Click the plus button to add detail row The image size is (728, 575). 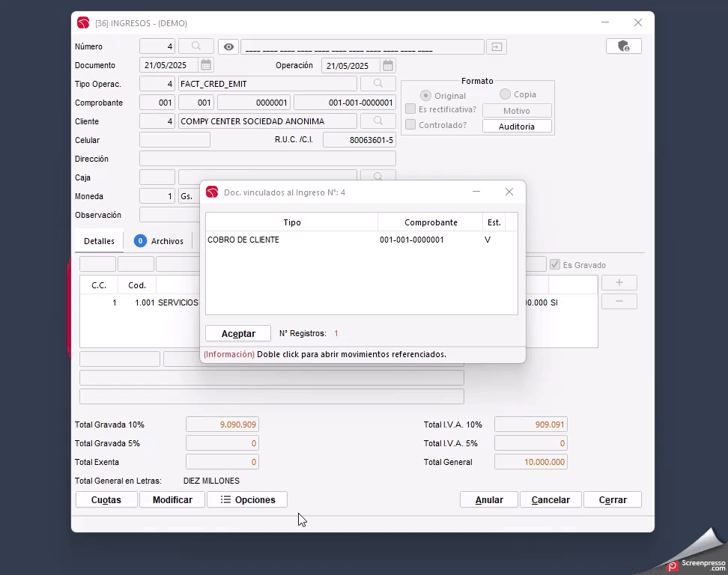[619, 283]
